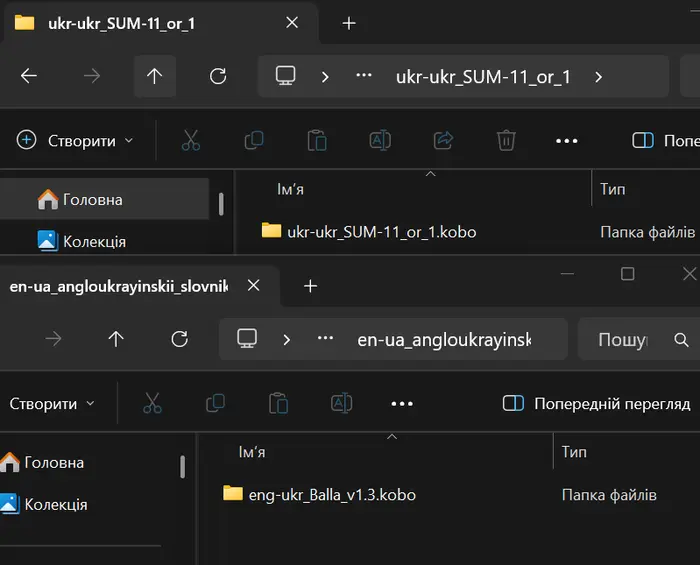
Task: Click the ukr-ukr_SUM-11_or_1 breadcrumb in the address bar
Action: (483, 77)
